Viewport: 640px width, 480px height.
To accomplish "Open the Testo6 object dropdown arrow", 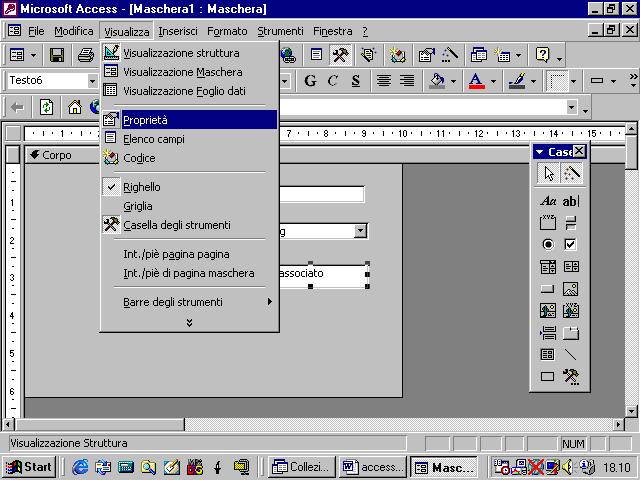I will tap(92, 81).
